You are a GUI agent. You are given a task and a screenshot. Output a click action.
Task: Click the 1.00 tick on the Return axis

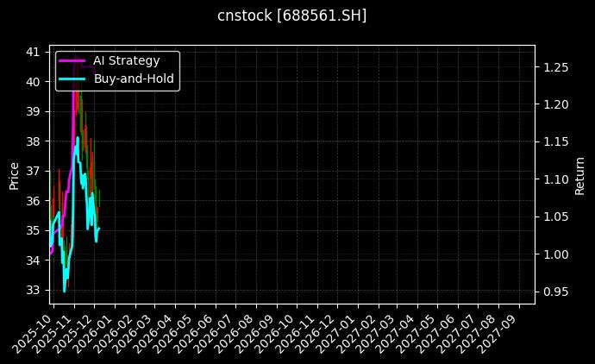[x=554, y=254]
